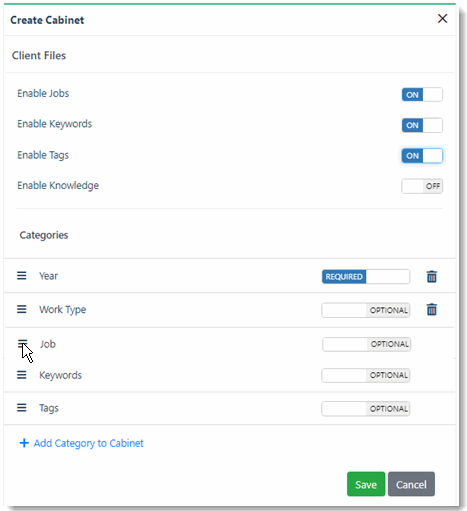This screenshot has width=467, height=511.
Task: Turn off the Enable Tags switch
Action: (x=422, y=156)
